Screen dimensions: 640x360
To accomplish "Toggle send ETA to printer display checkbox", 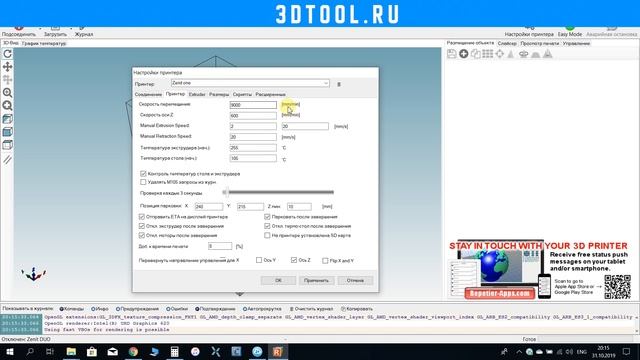I will click(142, 217).
